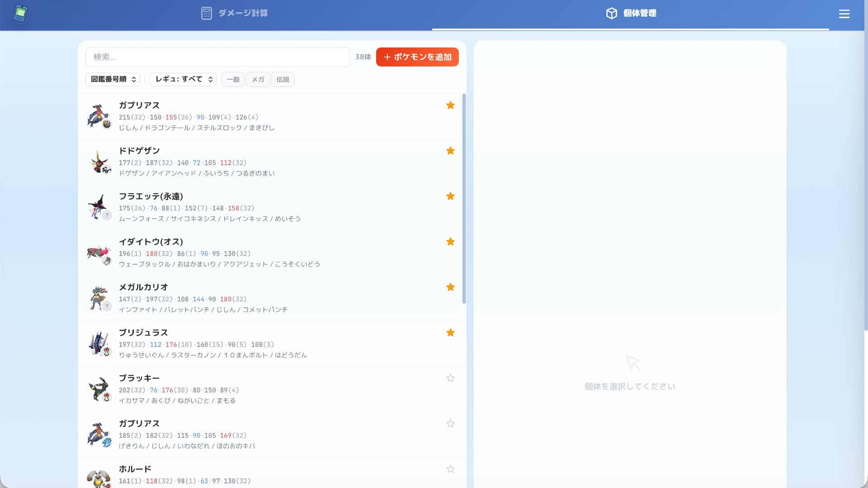868x488 pixels.
Task: Select the ブリジュラス name text
Action: (x=143, y=332)
